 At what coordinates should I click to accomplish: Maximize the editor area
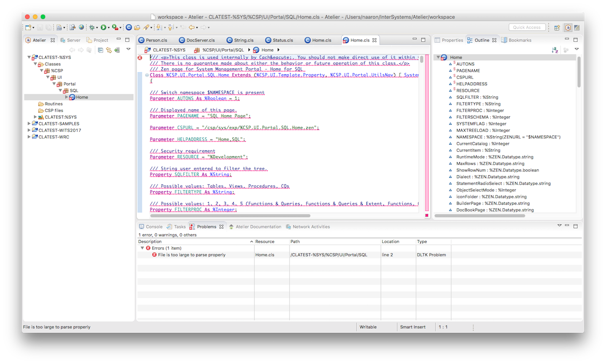click(x=423, y=40)
